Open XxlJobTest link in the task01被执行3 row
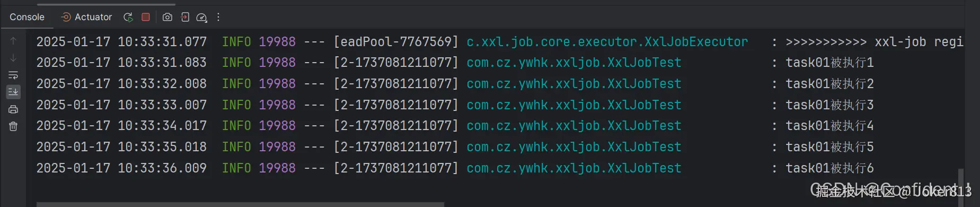 [x=574, y=105]
